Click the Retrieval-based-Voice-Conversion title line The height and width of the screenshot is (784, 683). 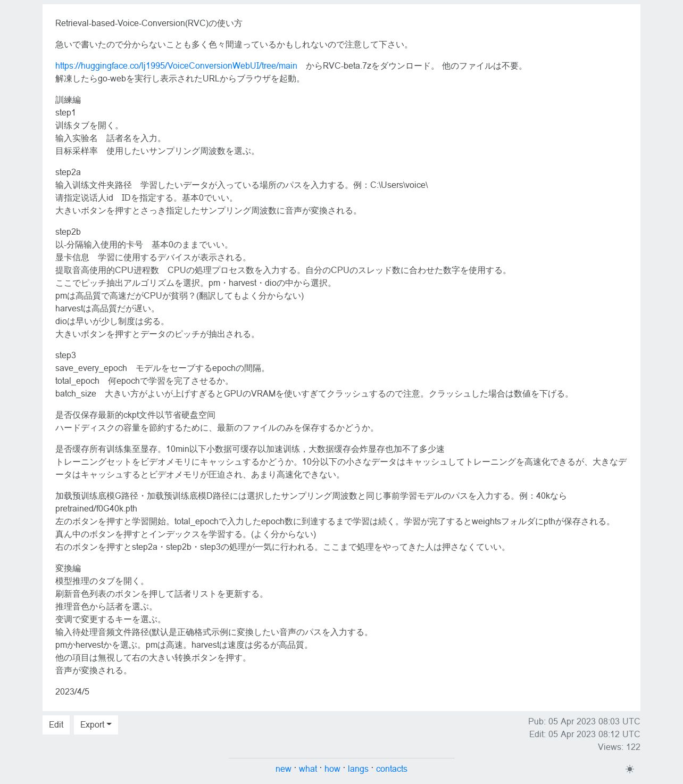149,23
